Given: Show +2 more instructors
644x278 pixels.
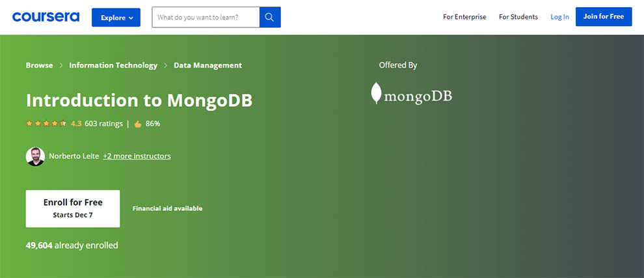Looking at the screenshot, I should 137,156.
